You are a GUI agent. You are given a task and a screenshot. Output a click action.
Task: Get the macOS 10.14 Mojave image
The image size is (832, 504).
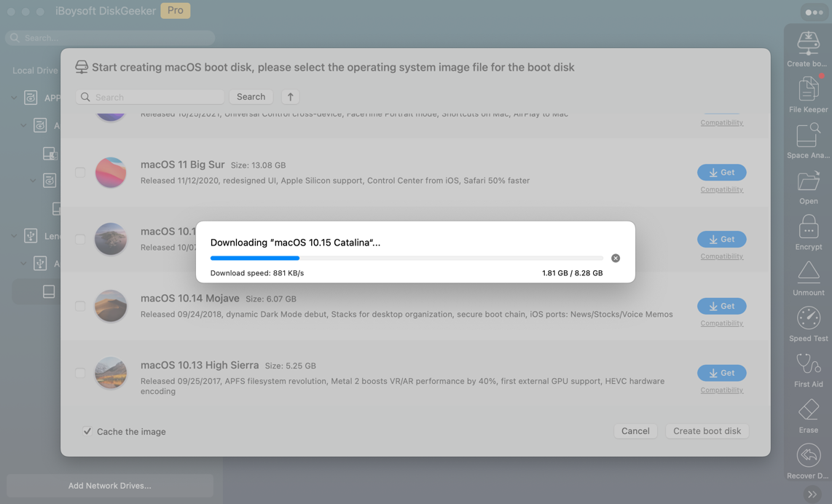point(721,306)
